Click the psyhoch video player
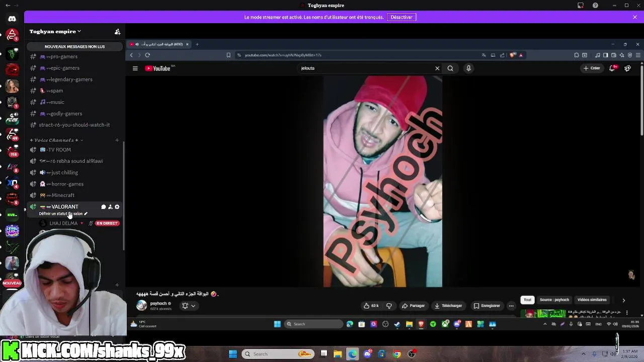 (383, 182)
